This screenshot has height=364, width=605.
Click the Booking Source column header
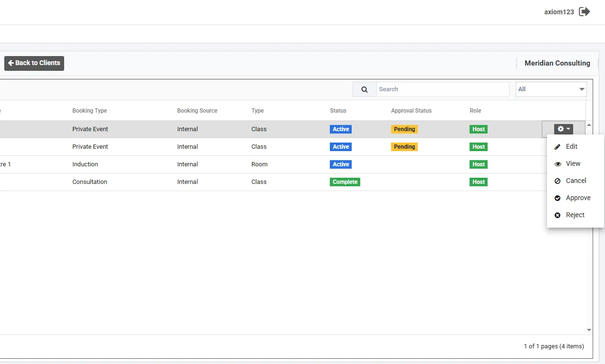(197, 111)
